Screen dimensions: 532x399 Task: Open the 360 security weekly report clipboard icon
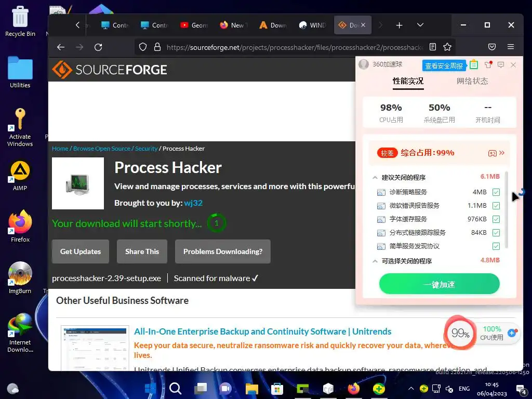(x=474, y=64)
